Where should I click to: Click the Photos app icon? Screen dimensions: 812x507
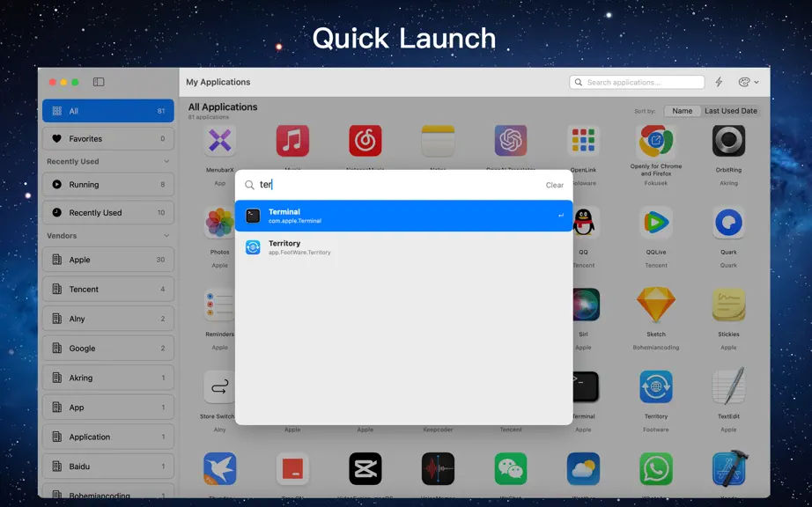pyautogui.click(x=219, y=223)
